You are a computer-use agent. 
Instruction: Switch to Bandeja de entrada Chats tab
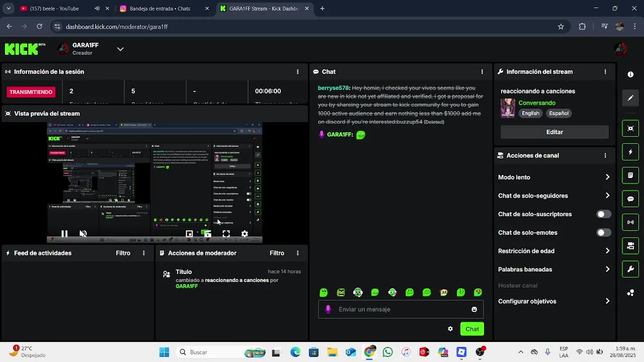165,9
